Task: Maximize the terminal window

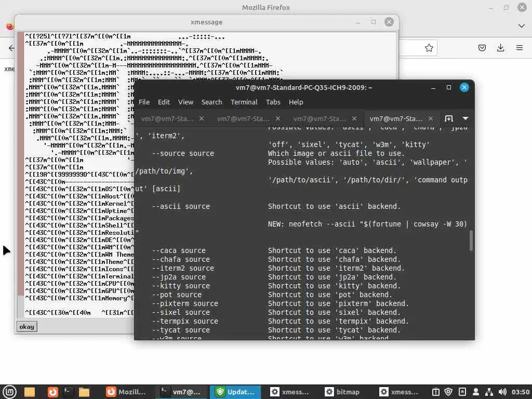Action: 449,87
